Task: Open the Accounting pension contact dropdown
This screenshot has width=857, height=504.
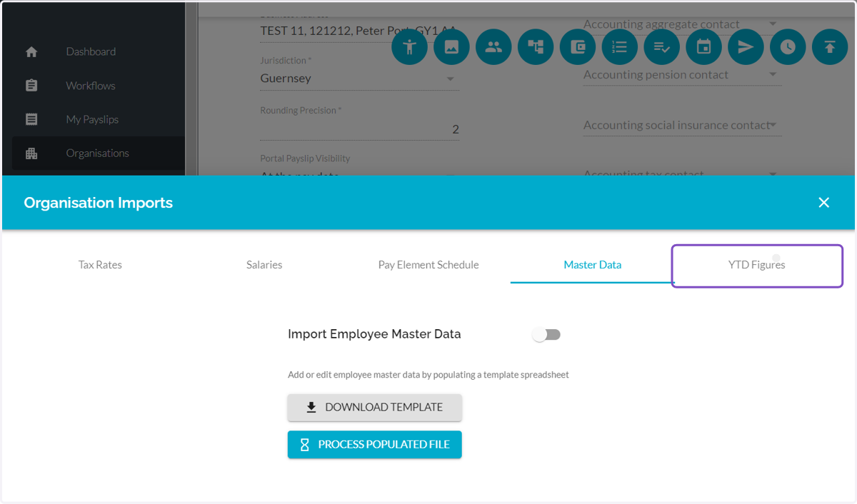Action: coord(682,74)
